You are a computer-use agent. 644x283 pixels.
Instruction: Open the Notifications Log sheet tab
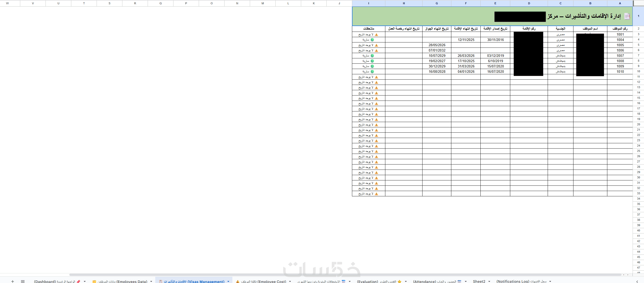pos(521,281)
